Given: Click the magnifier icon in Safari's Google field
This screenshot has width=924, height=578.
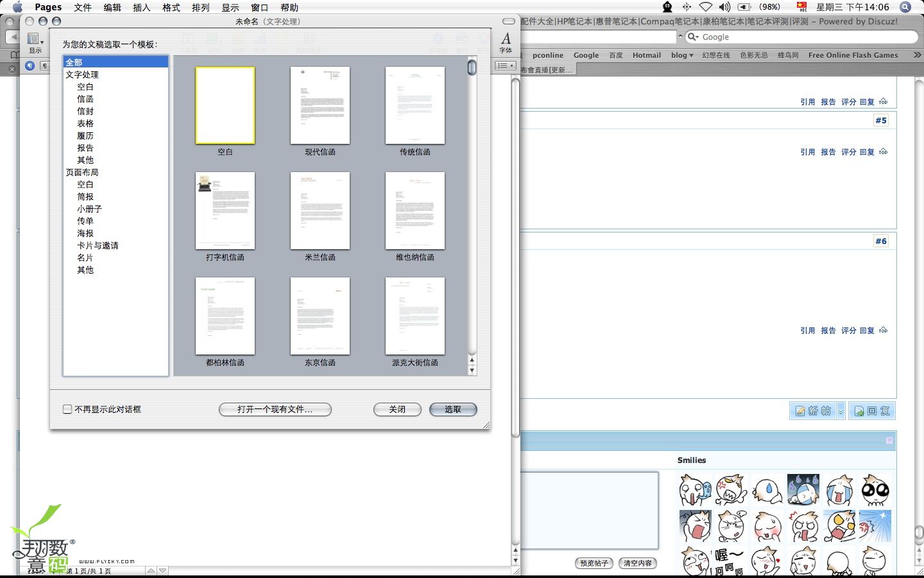Looking at the screenshot, I should (693, 37).
